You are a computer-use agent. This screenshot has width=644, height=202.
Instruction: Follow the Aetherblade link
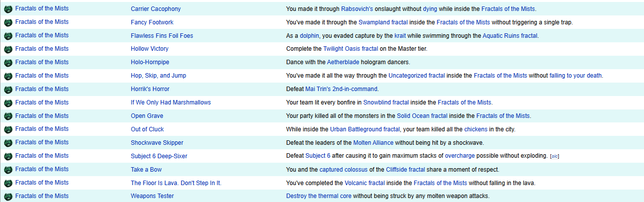[x=344, y=62]
